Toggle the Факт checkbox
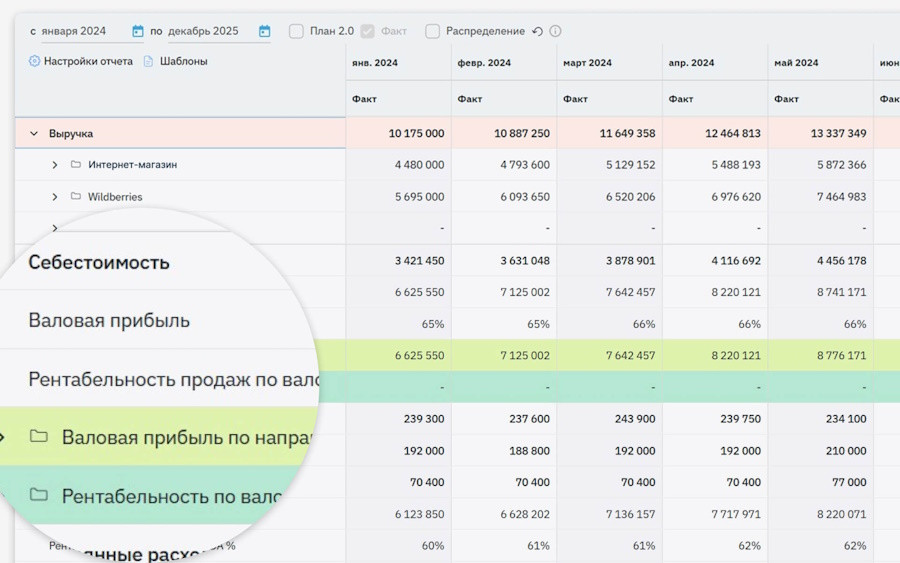900x563 pixels. coord(367,31)
